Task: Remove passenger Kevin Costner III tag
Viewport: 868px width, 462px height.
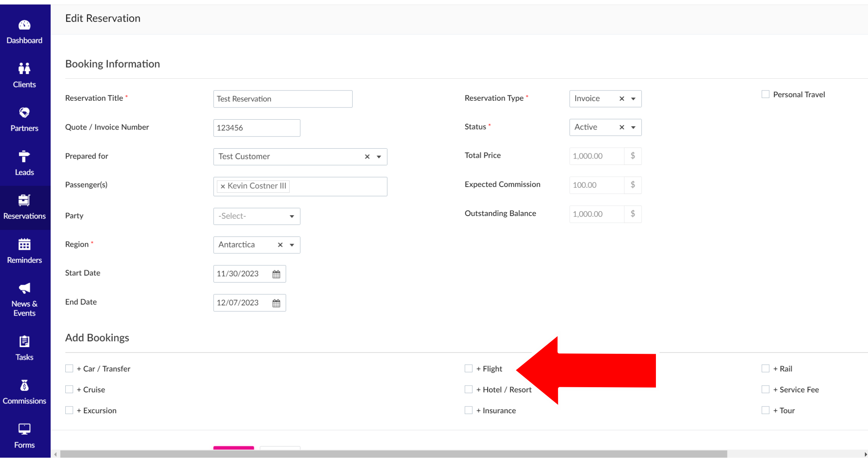Action: (223, 187)
